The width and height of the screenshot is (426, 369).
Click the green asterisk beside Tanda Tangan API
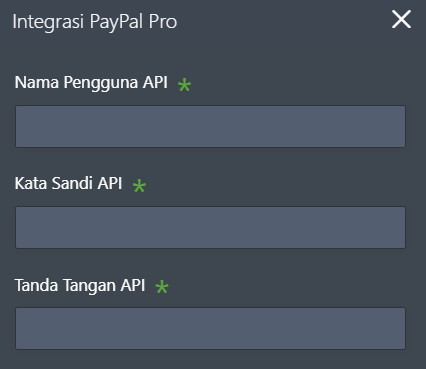[162, 287]
